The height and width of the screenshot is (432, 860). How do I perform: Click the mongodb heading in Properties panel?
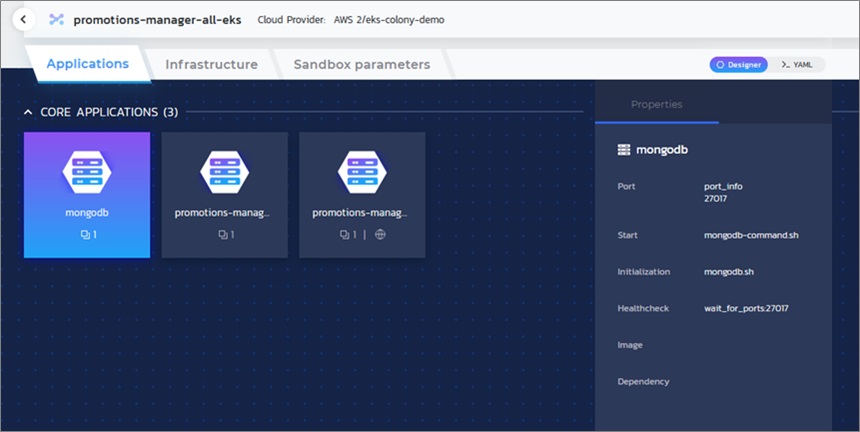coord(661,150)
